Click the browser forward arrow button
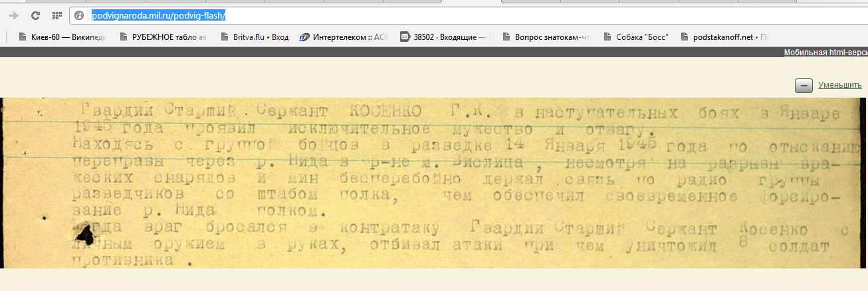This screenshot has height=291, width=868. [15, 15]
